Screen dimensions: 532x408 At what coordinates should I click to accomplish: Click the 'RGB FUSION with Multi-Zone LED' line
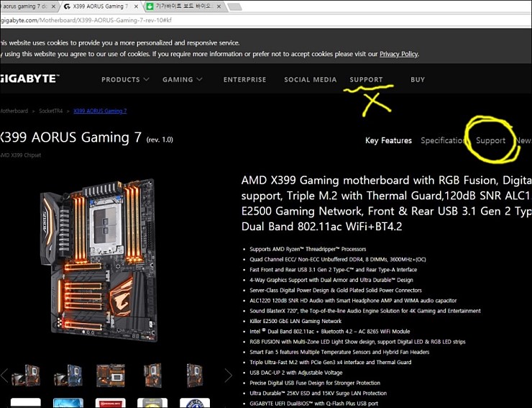point(357,342)
